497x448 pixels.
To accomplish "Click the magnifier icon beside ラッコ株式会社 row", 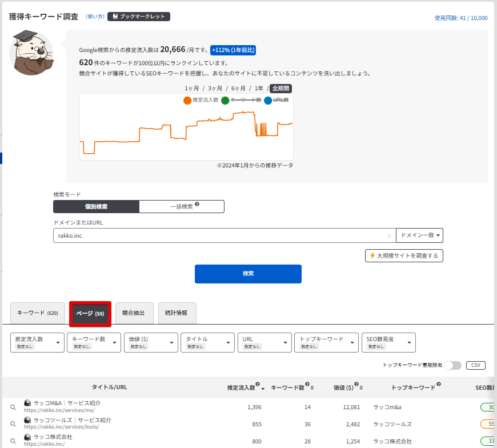I will point(13,441).
